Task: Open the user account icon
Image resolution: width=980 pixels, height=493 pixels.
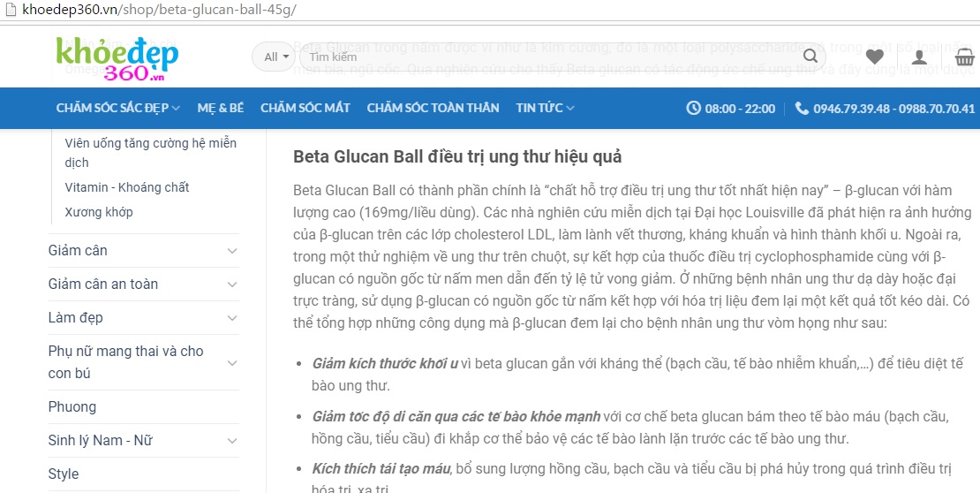Action: pyautogui.click(x=919, y=57)
